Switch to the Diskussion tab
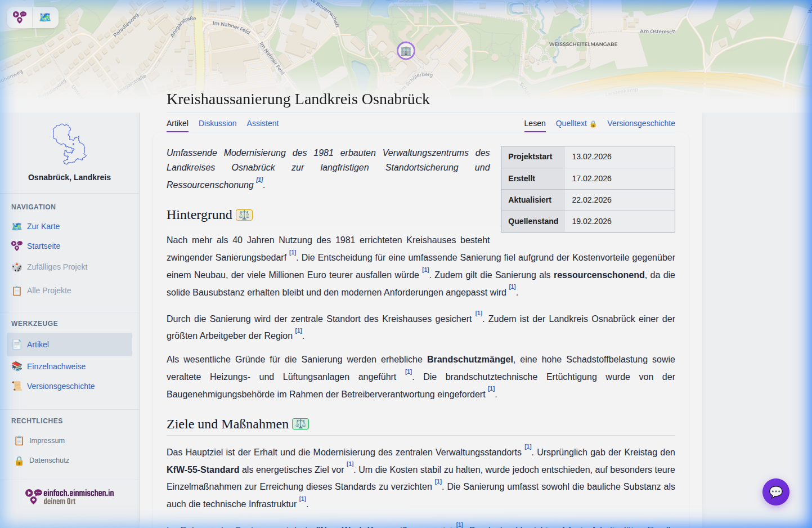812x528 pixels. 218,123
